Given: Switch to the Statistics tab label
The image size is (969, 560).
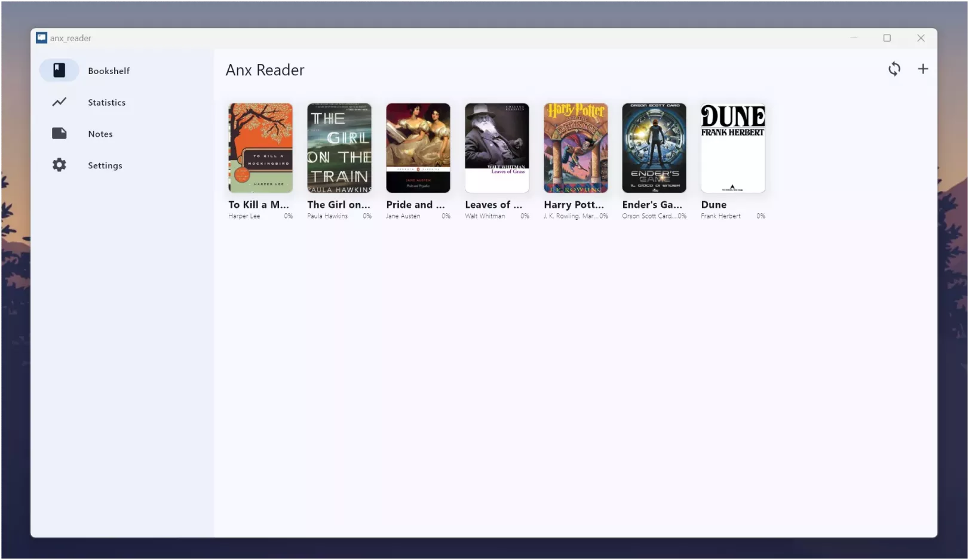Looking at the screenshot, I should pos(106,103).
